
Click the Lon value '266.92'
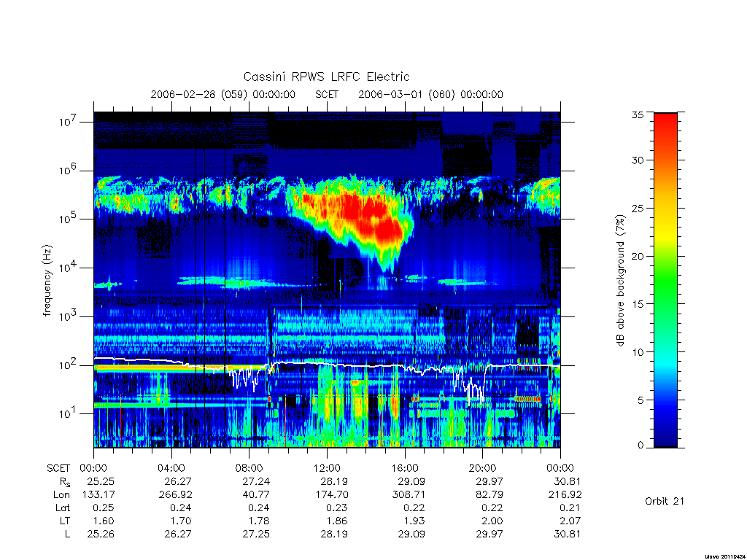[x=175, y=495]
